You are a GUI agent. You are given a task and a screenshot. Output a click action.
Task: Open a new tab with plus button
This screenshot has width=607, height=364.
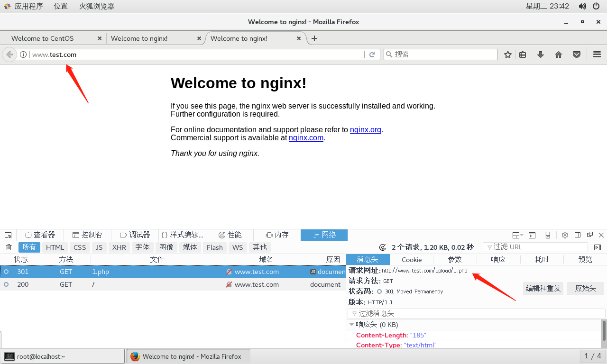tap(314, 38)
